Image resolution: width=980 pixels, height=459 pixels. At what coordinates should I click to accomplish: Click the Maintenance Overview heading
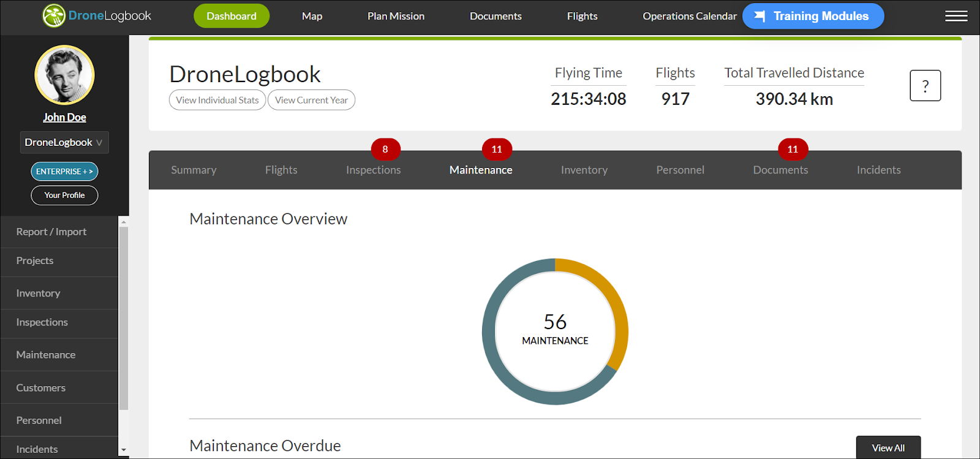pyautogui.click(x=268, y=219)
